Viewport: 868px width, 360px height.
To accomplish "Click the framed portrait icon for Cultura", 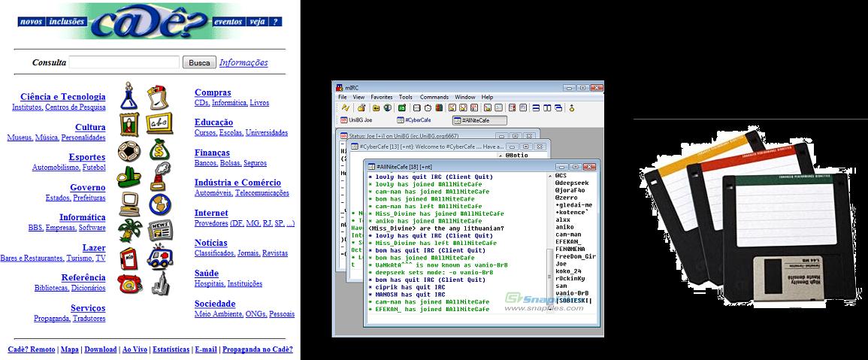I will point(129,123).
